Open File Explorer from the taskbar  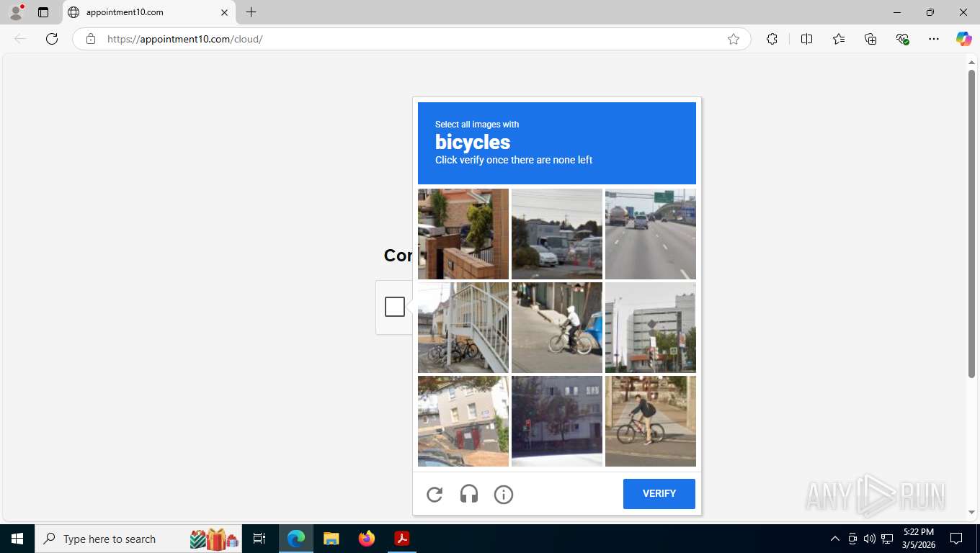tap(331, 539)
